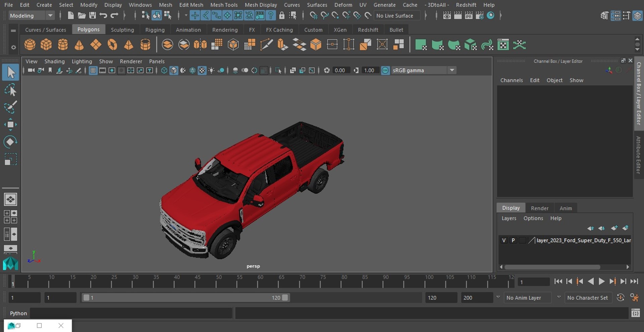Click the Maya home icon in toolbox
644x332 pixels.
[10, 263]
